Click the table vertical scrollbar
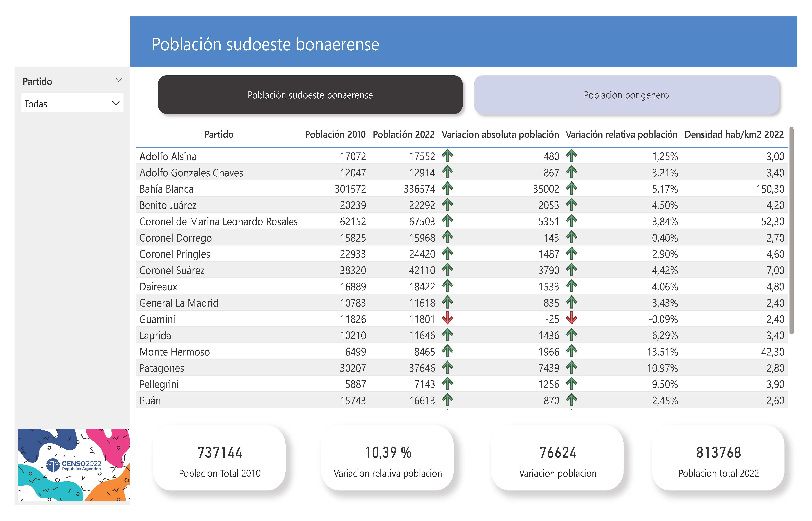The width and height of the screenshot is (812, 521). [791, 230]
